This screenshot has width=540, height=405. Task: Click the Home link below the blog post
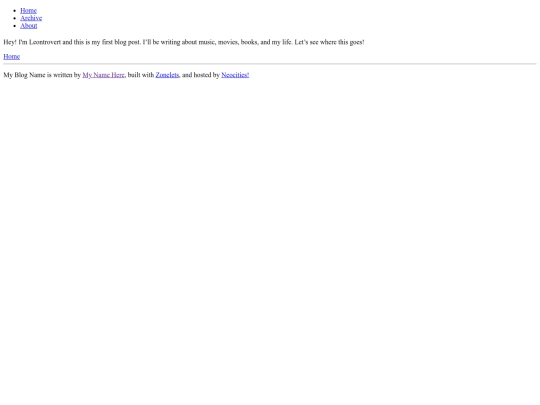pyautogui.click(x=12, y=56)
